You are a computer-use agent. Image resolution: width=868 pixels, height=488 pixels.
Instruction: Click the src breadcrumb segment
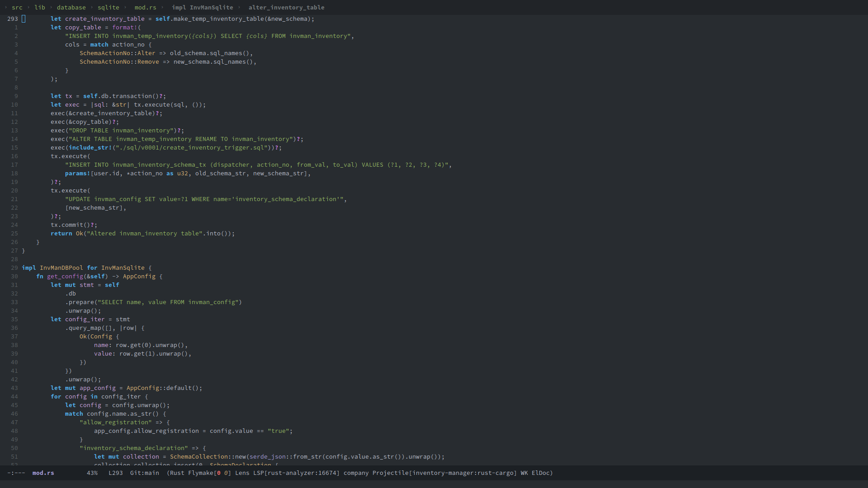pos(17,7)
